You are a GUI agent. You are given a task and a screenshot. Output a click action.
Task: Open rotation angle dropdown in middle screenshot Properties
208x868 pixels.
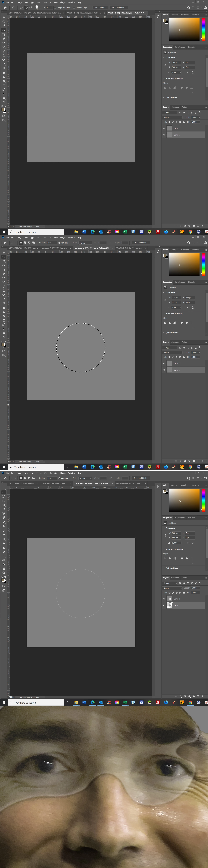[180, 307]
